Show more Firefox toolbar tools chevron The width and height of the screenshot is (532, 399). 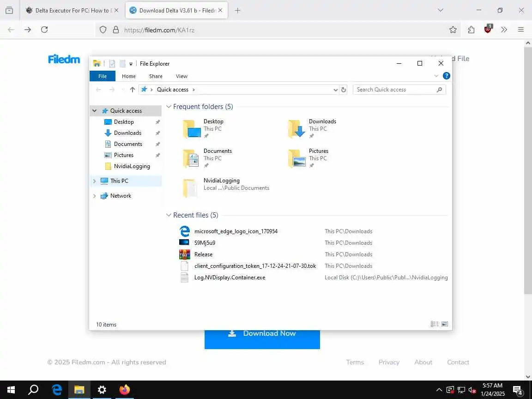(504, 30)
